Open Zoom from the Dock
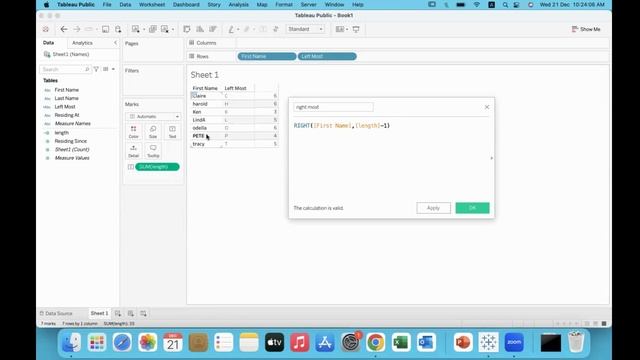This screenshot has height=360, width=640. pos(514,342)
